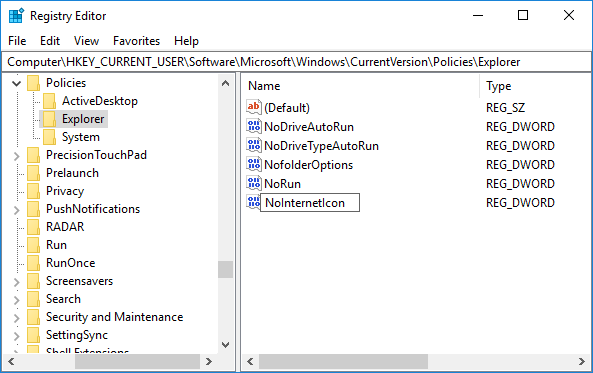Open the Edit menu

(x=50, y=41)
